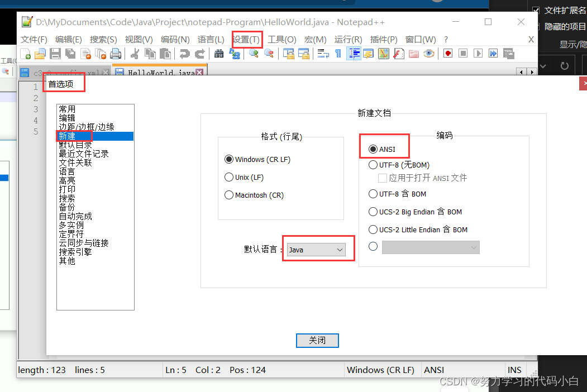
Task: Click the Print toolbar icon
Action: click(116, 54)
